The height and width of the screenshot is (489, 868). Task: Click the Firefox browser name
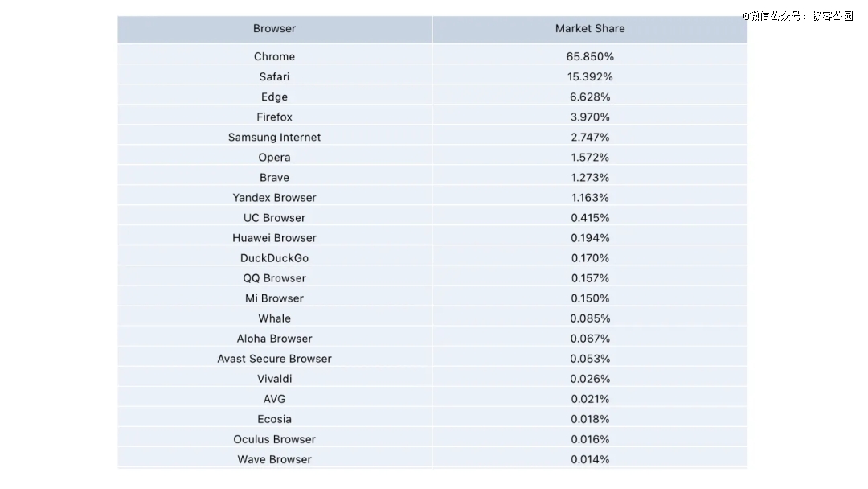(274, 117)
